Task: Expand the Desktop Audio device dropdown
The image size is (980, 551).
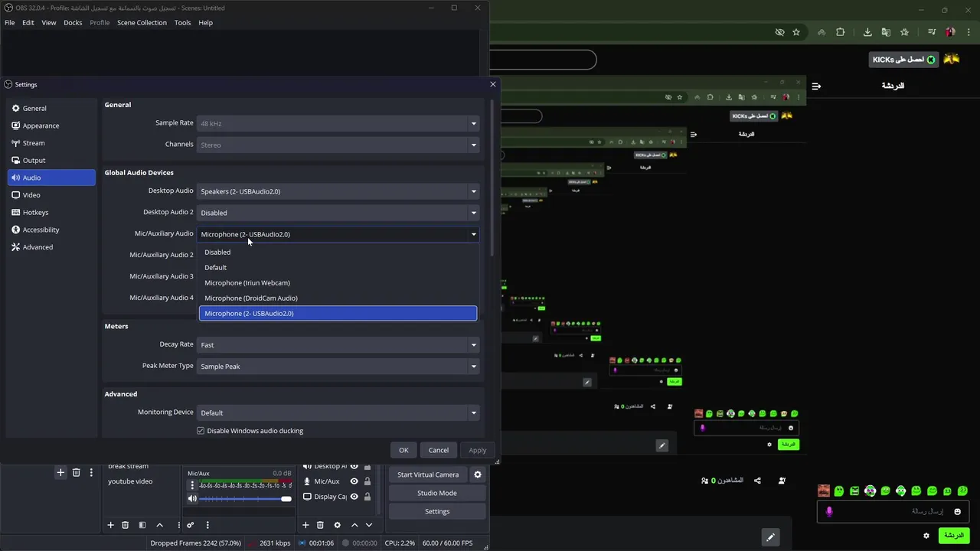Action: [x=338, y=191]
